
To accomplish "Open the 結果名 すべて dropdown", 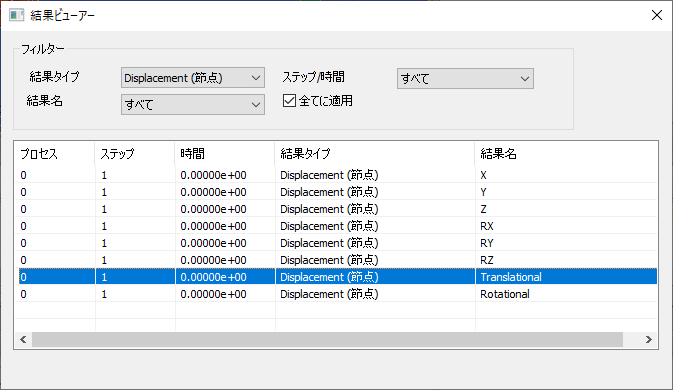I will pos(193,104).
